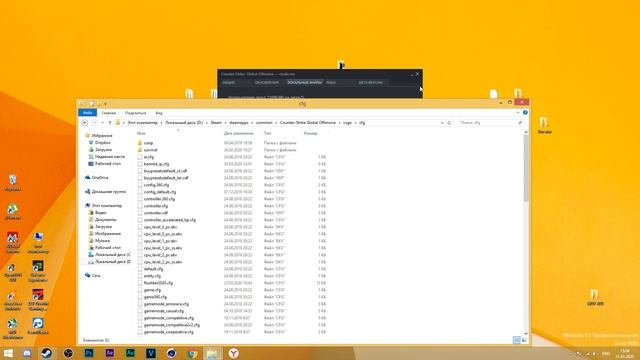Open breadcrumb arrow after Steam

(225, 123)
